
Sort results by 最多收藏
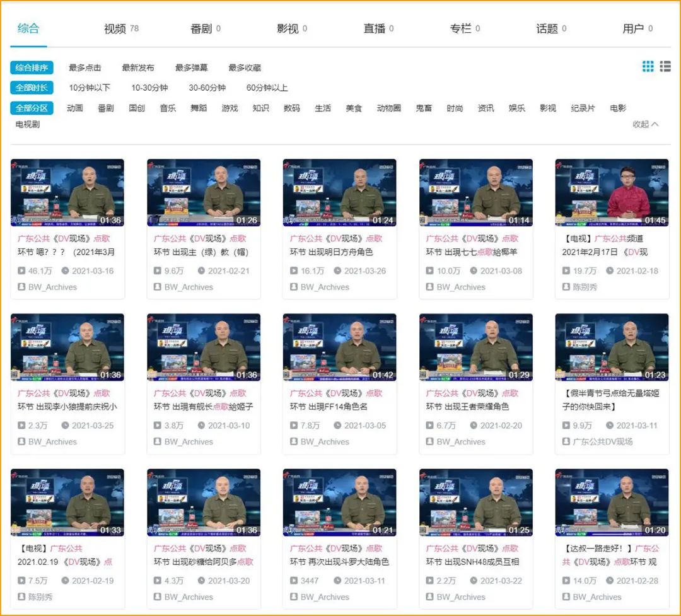click(244, 67)
